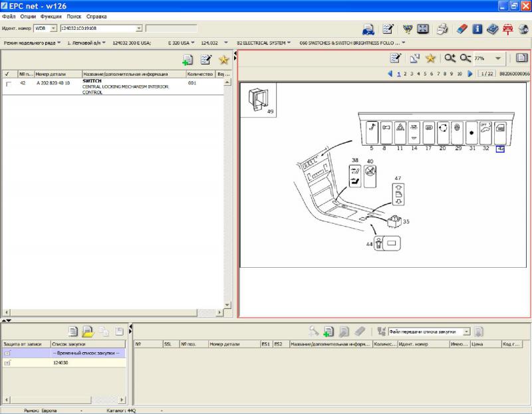
Task: Go to diagram page 5
Action: (424, 74)
